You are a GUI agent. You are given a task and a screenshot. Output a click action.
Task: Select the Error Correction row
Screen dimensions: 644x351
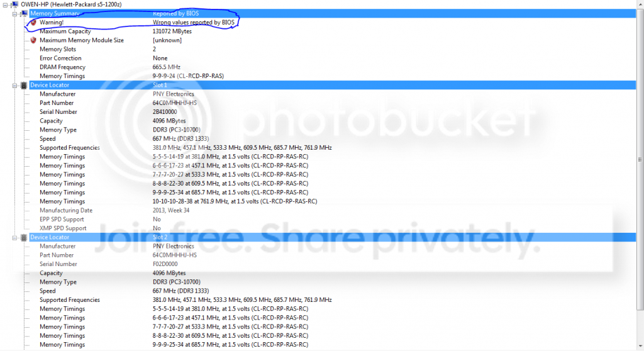pos(333,58)
